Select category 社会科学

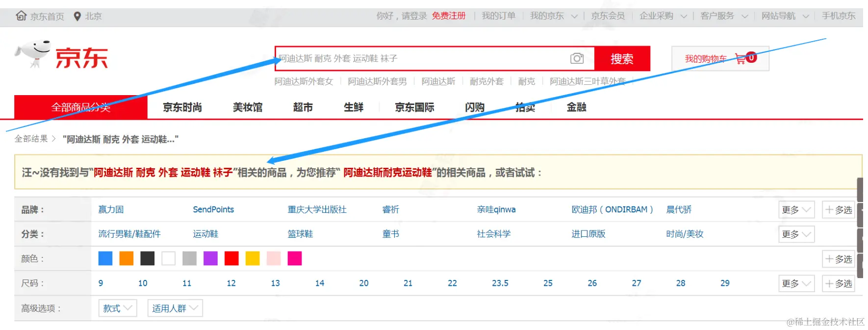(494, 234)
